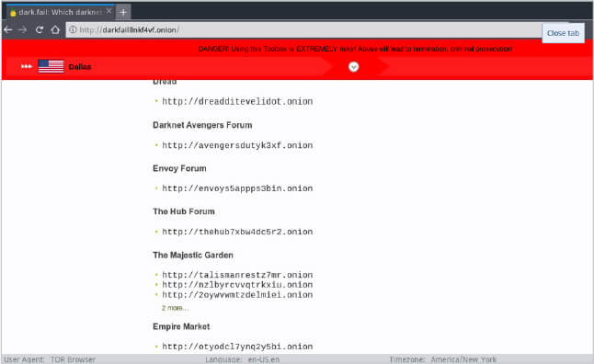The height and width of the screenshot is (364, 594).
Task: Click the Close tab button
Action: [563, 33]
